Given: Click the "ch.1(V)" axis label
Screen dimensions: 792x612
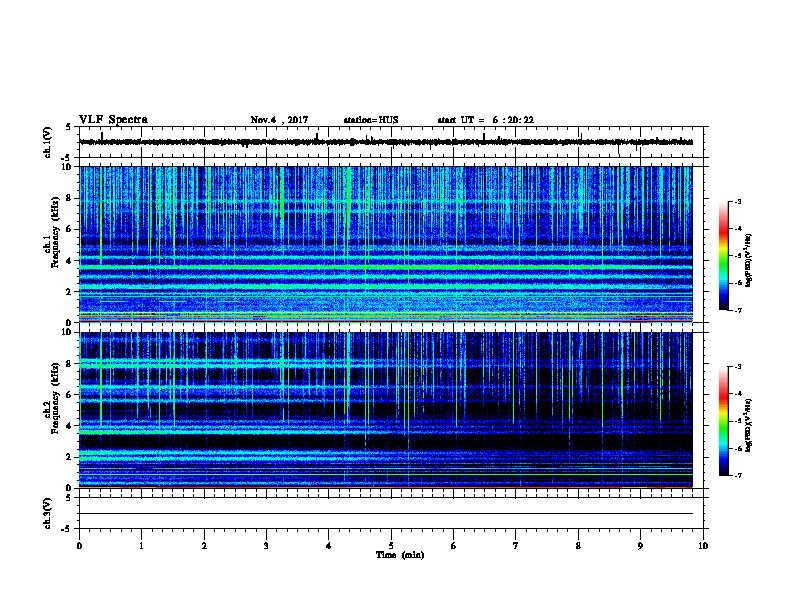Looking at the screenshot, I should tap(47, 142).
